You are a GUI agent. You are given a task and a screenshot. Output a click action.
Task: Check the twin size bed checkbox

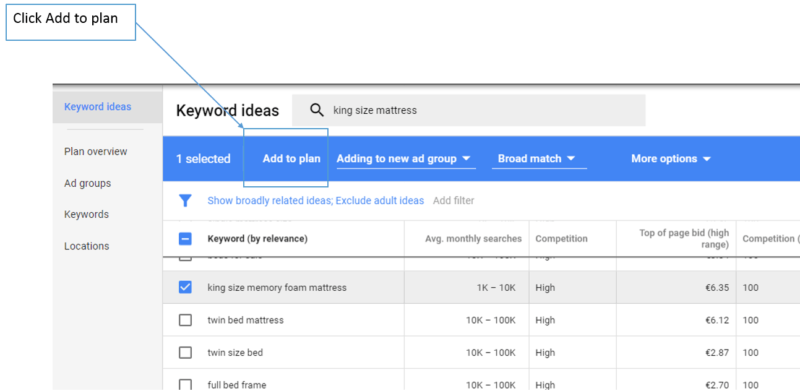pyautogui.click(x=185, y=353)
